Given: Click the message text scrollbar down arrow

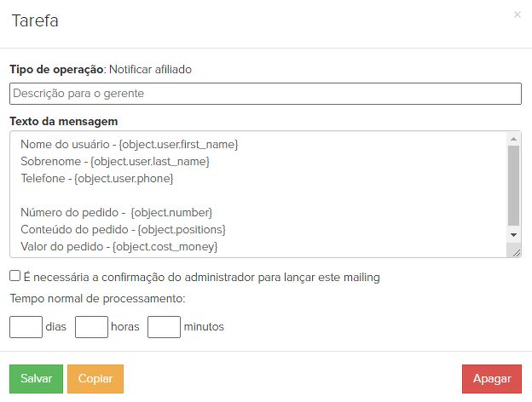Looking at the screenshot, I should pyautogui.click(x=513, y=234).
